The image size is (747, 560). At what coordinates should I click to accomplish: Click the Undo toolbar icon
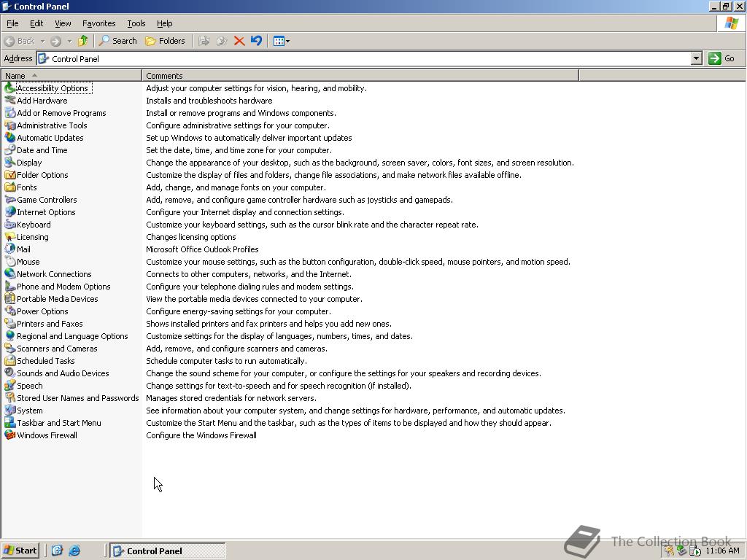pyautogui.click(x=256, y=41)
